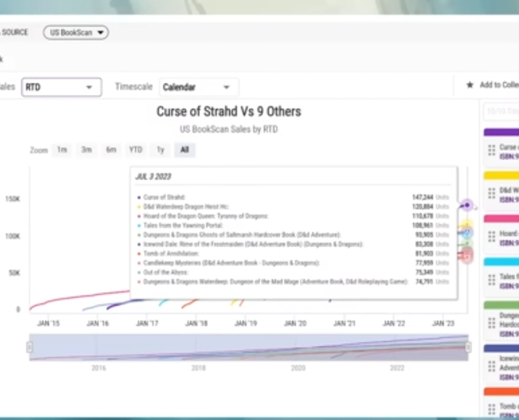
Task: Click the pink Hoard color bar
Action: pyautogui.click(x=502, y=219)
